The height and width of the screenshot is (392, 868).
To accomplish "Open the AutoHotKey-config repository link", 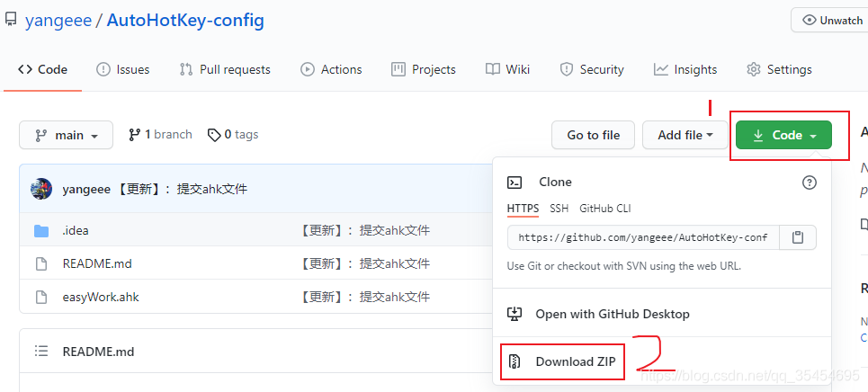I will (x=185, y=21).
